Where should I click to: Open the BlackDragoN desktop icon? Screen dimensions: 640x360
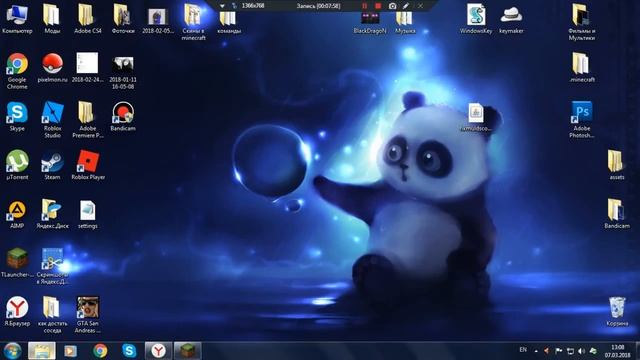coord(370,22)
